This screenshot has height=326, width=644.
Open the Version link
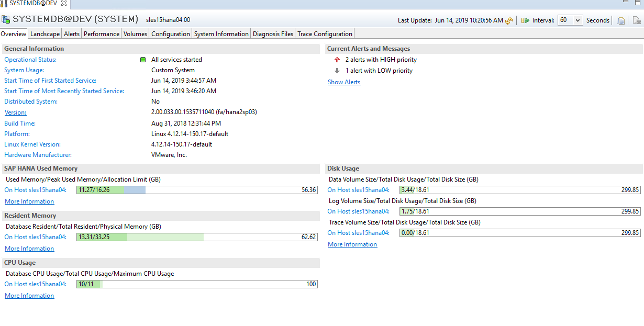point(15,113)
